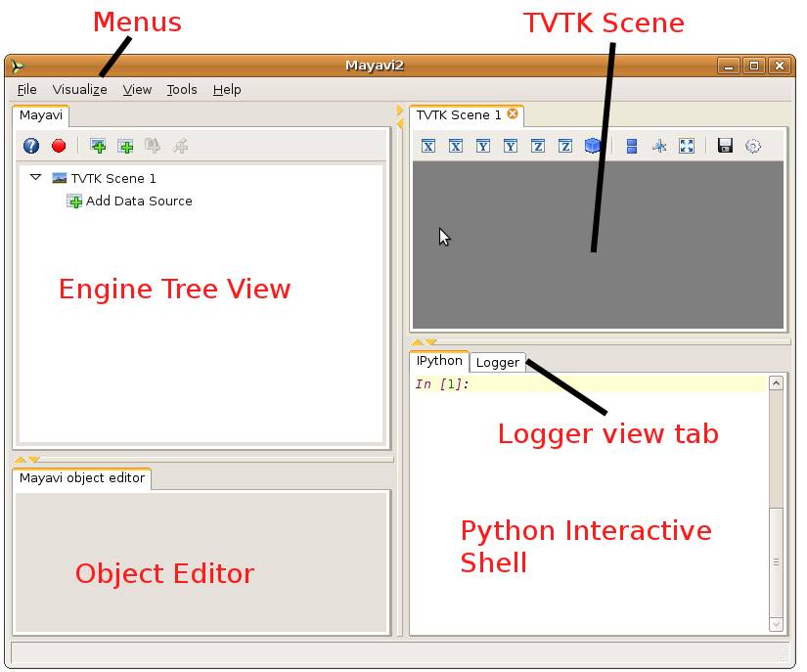Click inside the gray TVTK scene canvas
The image size is (807, 672).
pyautogui.click(x=598, y=245)
